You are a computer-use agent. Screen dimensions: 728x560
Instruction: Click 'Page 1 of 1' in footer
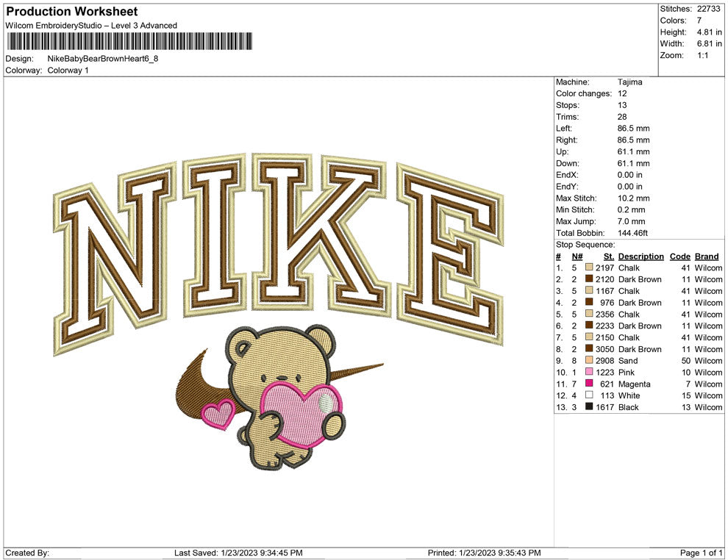[701, 553]
